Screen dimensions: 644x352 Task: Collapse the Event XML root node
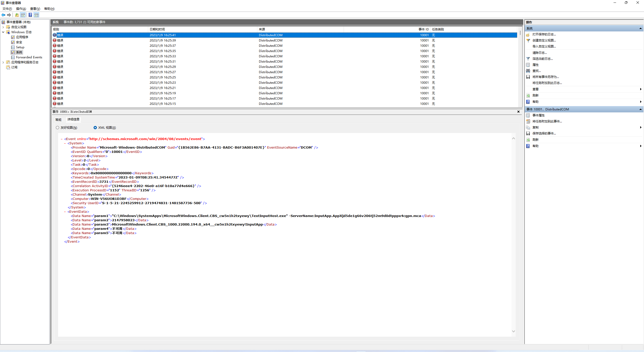[62, 139]
